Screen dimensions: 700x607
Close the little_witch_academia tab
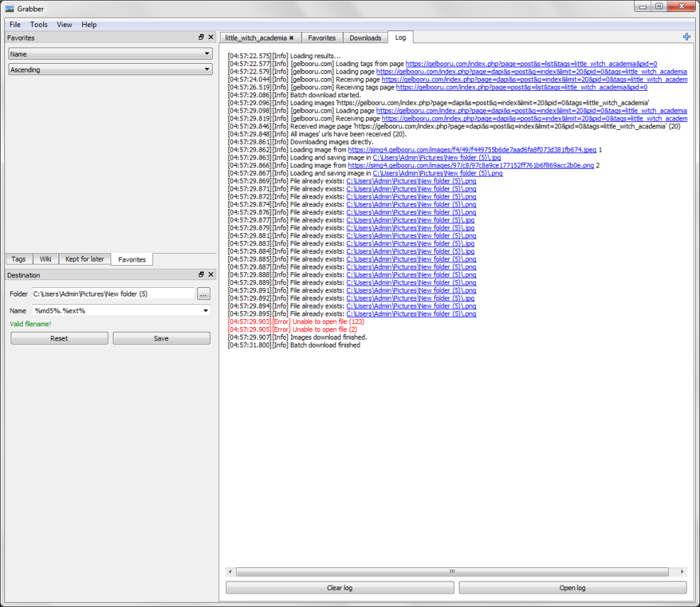[291, 38]
